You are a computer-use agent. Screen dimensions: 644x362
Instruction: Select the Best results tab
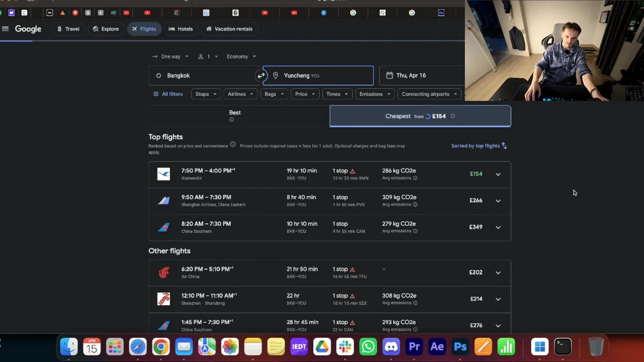[239, 116]
